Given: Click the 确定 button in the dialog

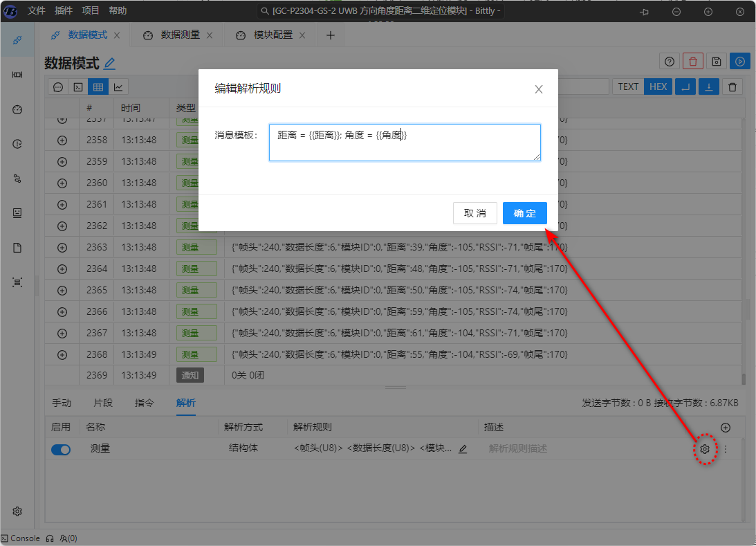Looking at the screenshot, I should pyautogui.click(x=524, y=213).
